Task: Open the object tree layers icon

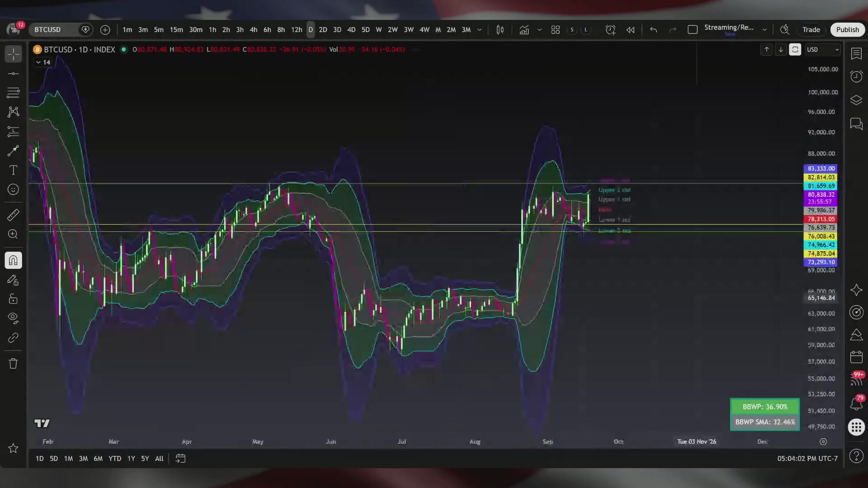Action: [x=856, y=100]
